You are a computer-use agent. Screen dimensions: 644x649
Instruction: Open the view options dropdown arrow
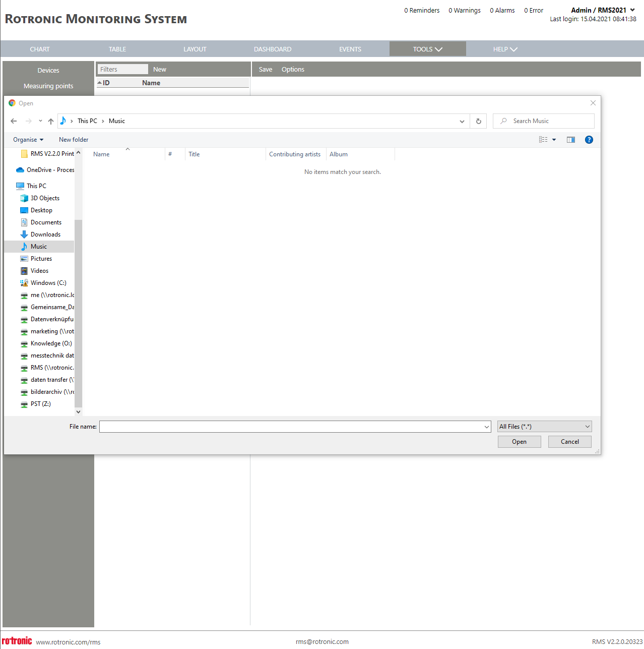[554, 140]
